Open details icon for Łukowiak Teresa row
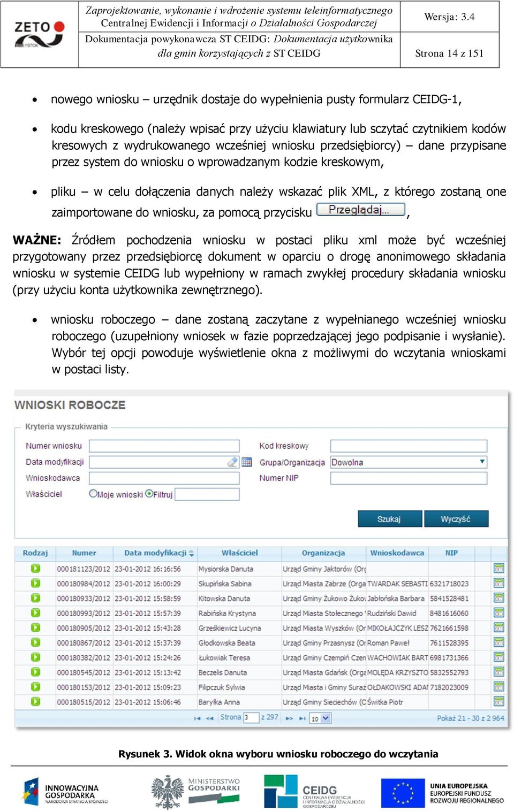The height and width of the screenshot is (812, 514). point(498,657)
